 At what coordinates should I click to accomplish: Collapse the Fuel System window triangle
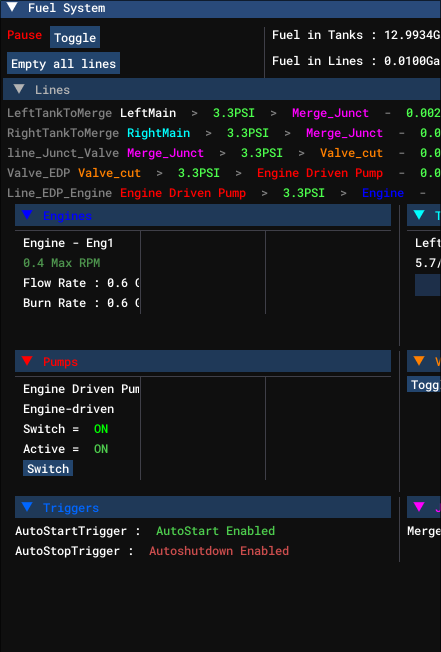pyautogui.click(x=12, y=7)
